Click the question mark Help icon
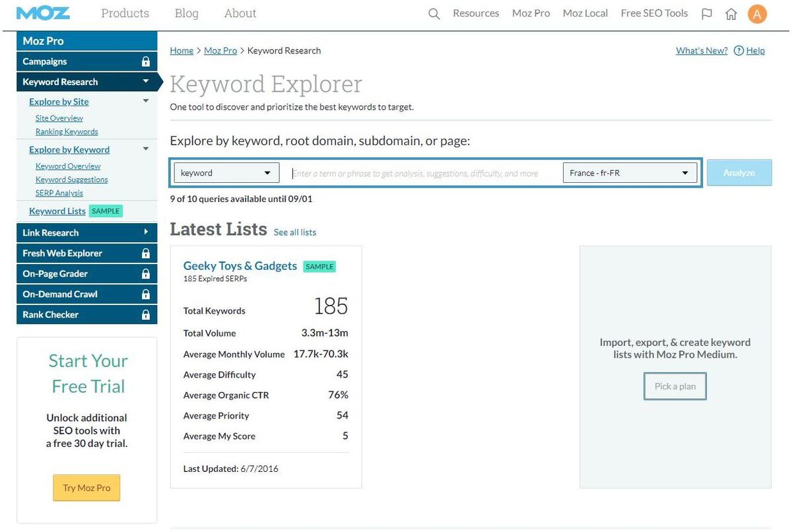 coord(739,51)
